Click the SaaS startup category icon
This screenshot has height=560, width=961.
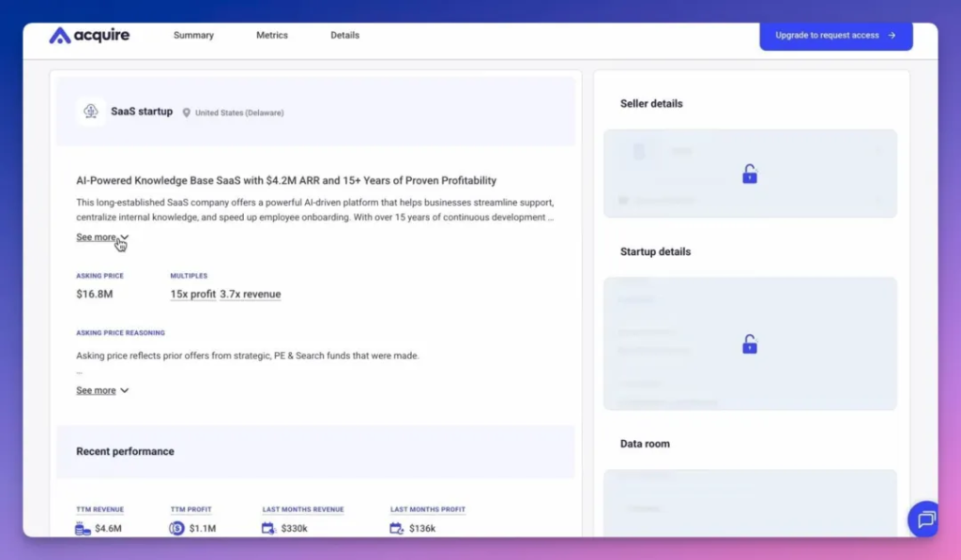click(91, 112)
